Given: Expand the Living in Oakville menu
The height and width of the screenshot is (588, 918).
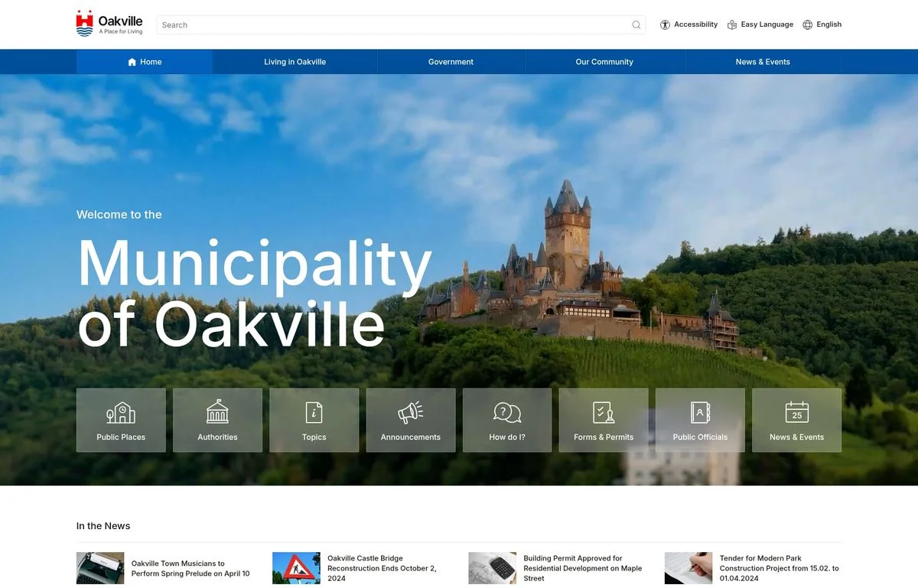Looking at the screenshot, I should pos(295,62).
